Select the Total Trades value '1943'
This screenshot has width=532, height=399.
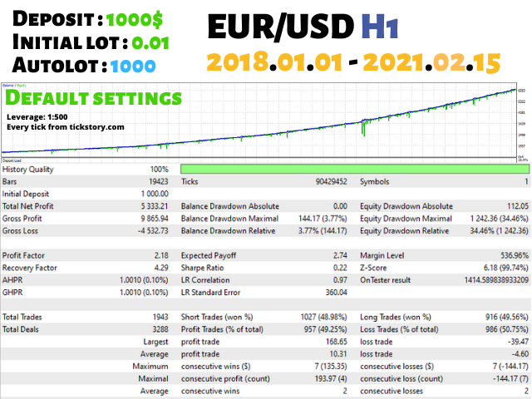click(x=160, y=317)
